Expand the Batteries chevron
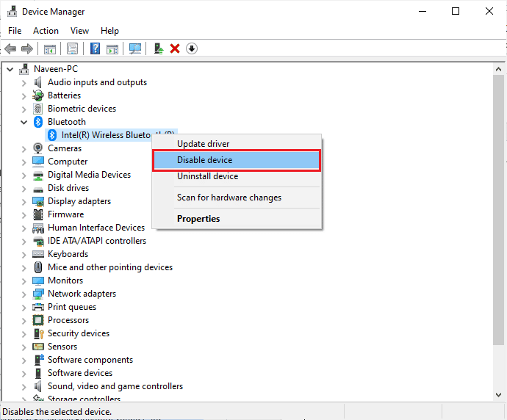The image size is (507, 420). coord(24,95)
